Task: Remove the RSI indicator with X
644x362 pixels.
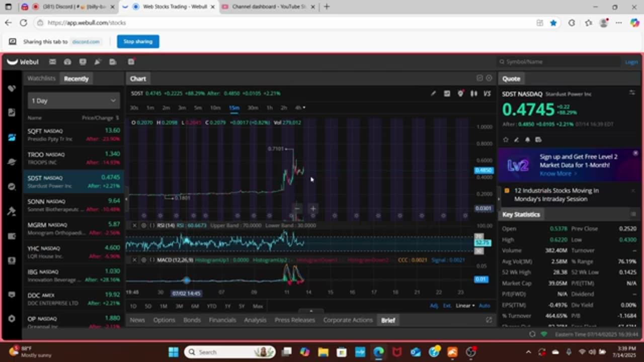Action: pyautogui.click(x=134, y=225)
